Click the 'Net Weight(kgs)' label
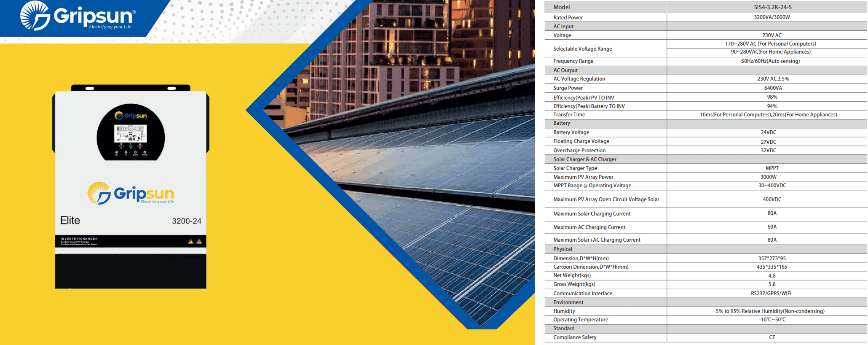This screenshot has width=868, height=345. 572,275
